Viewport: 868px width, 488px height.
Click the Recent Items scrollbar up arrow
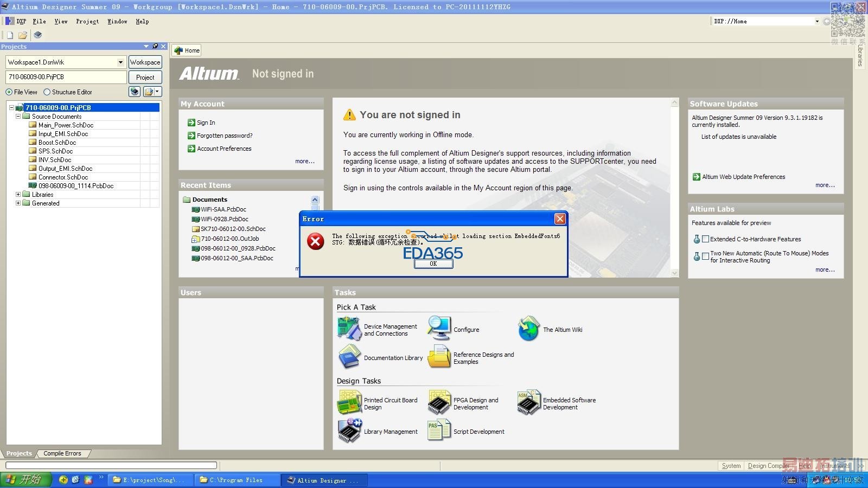[315, 200]
